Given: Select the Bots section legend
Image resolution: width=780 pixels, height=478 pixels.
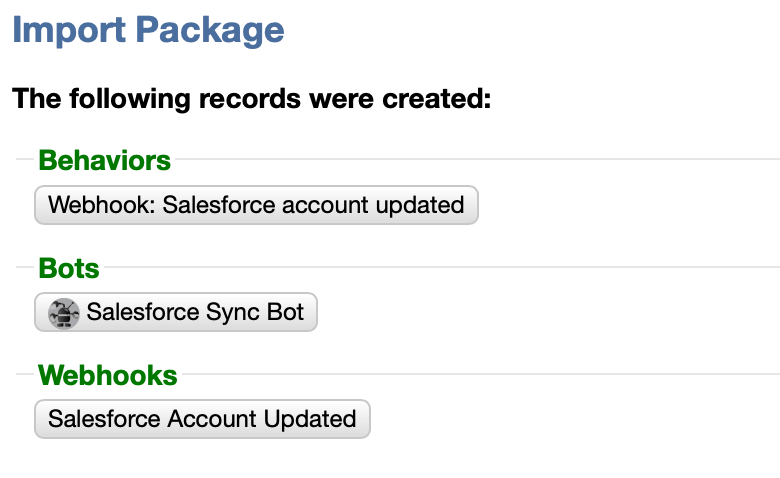Looking at the screenshot, I should [69, 268].
